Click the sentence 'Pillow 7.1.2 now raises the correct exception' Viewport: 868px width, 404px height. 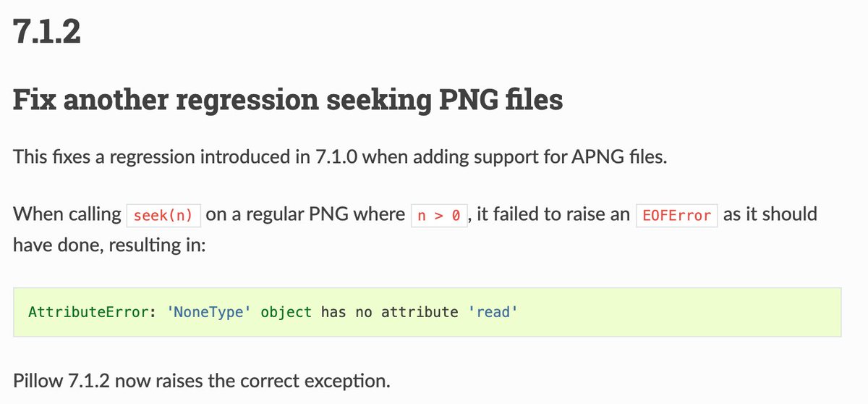202,380
